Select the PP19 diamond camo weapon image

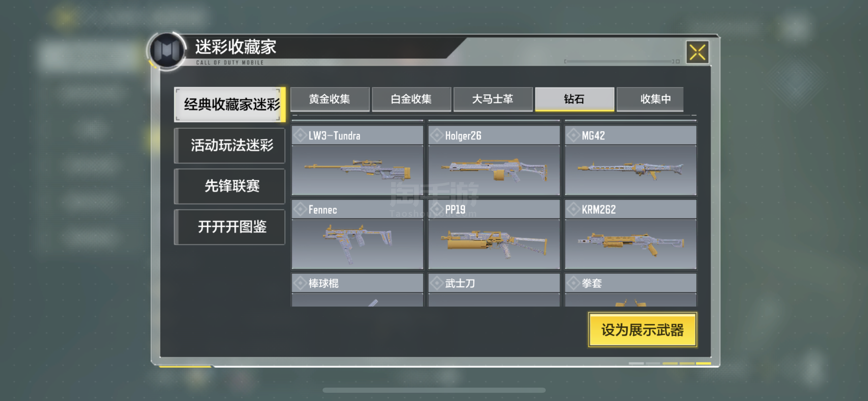494,244
